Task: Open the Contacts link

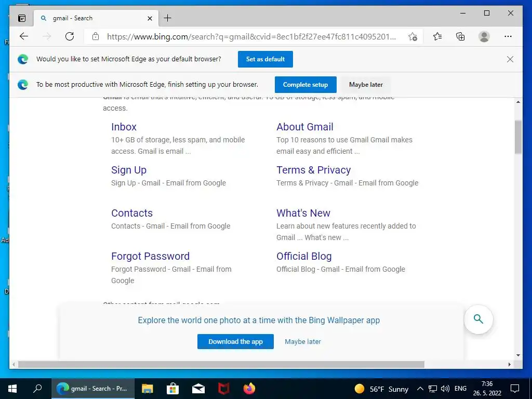Action: click(132, 213)
